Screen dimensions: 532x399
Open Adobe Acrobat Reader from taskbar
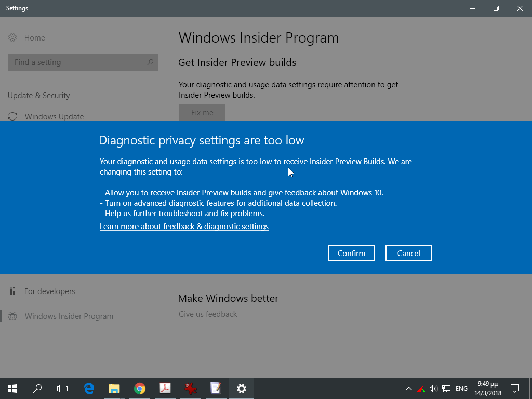[x=165, y=389]
